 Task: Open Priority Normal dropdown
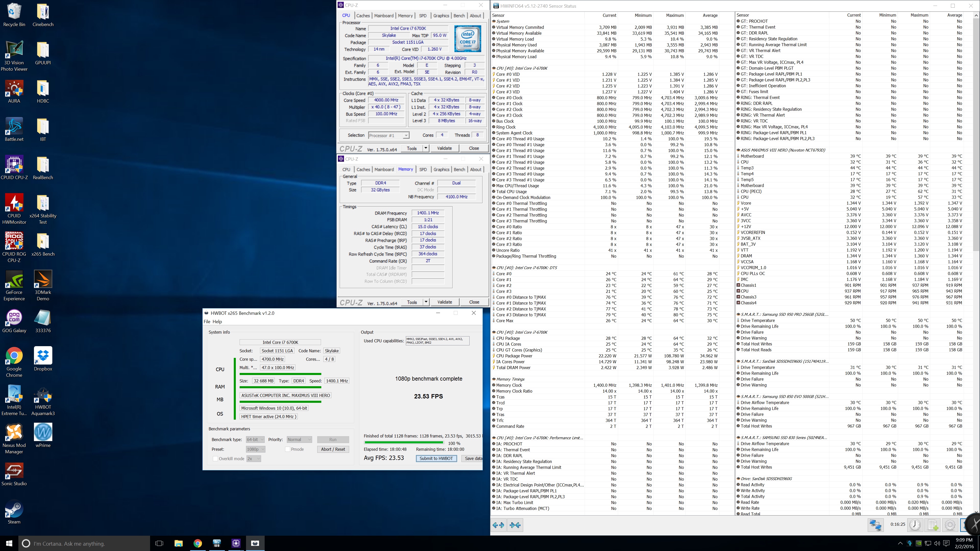click(299, 440)
